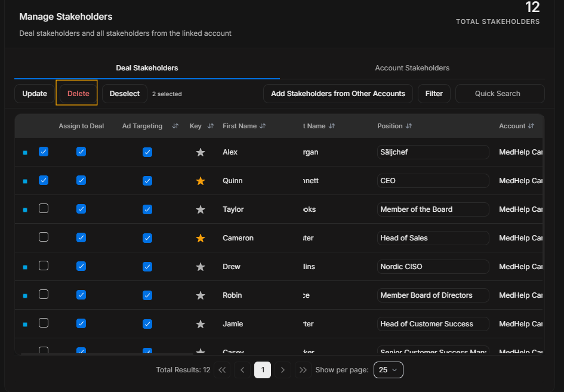Select the row checkbox for Taylor
564x392 pixels.
[x=44, y=209]
